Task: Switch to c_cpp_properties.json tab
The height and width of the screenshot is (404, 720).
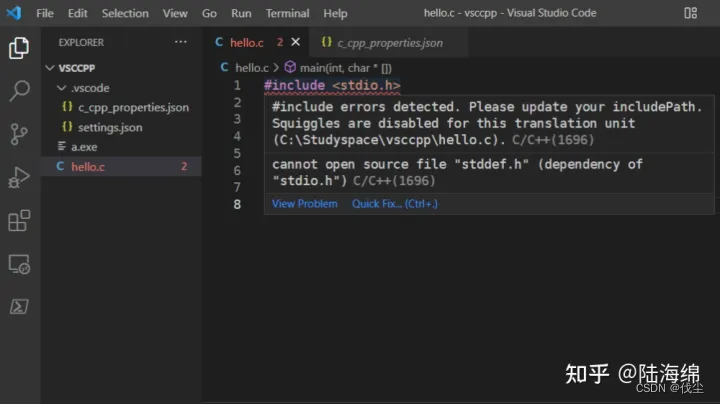Action: (390, 43)
